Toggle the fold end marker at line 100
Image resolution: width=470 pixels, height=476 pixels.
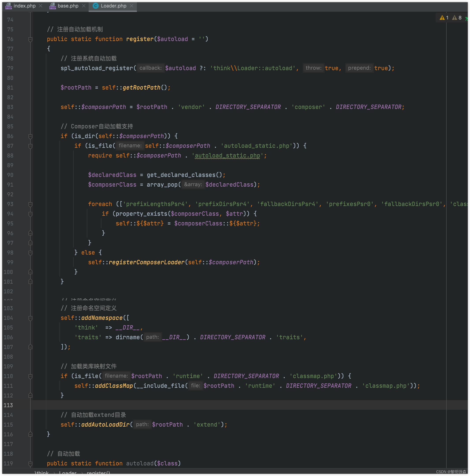pyautogui.click(x=30, y=272)
